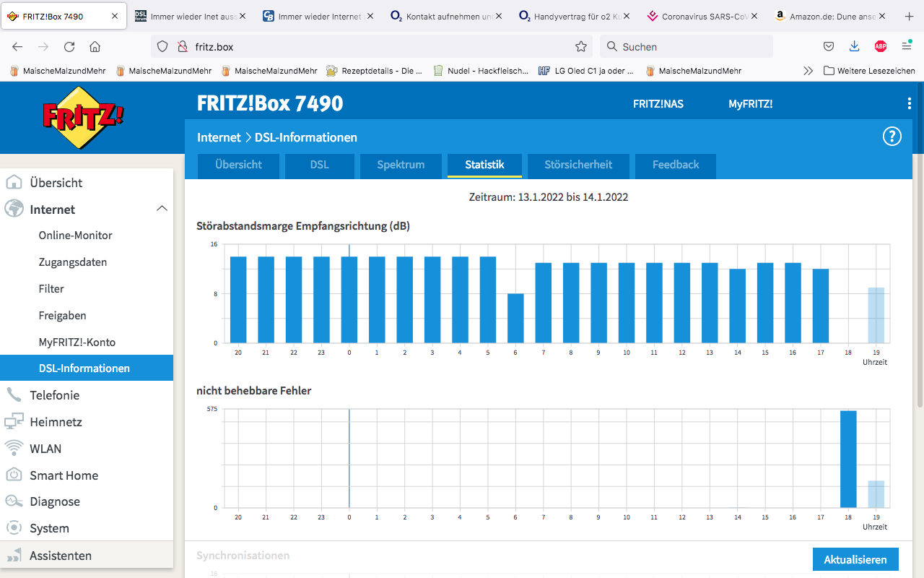Click the Assistenten icon

point(14,556)
